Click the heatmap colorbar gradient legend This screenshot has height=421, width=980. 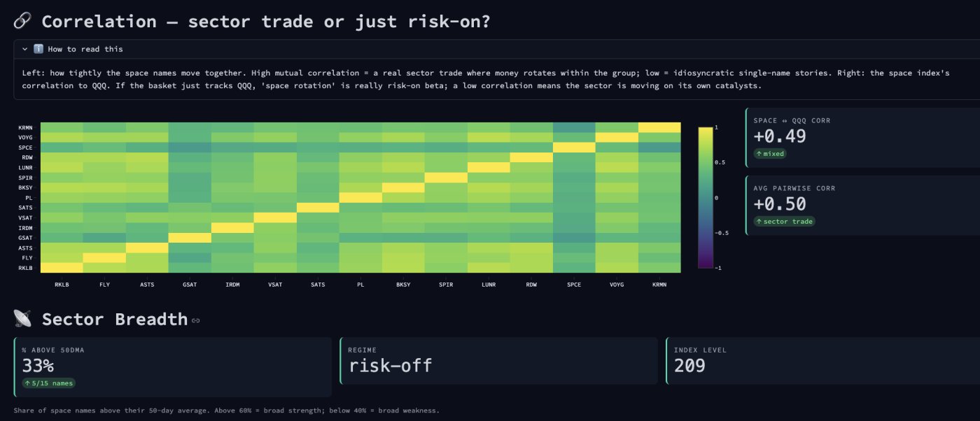(706, 197)
